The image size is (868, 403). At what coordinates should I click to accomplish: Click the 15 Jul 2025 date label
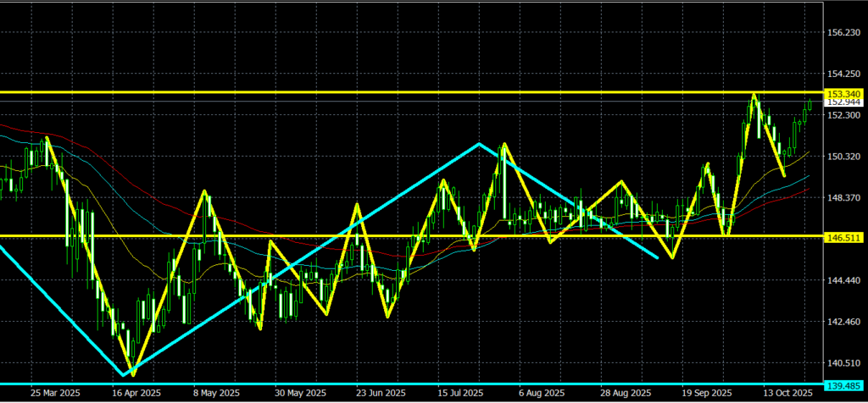(x=459, y=394)
